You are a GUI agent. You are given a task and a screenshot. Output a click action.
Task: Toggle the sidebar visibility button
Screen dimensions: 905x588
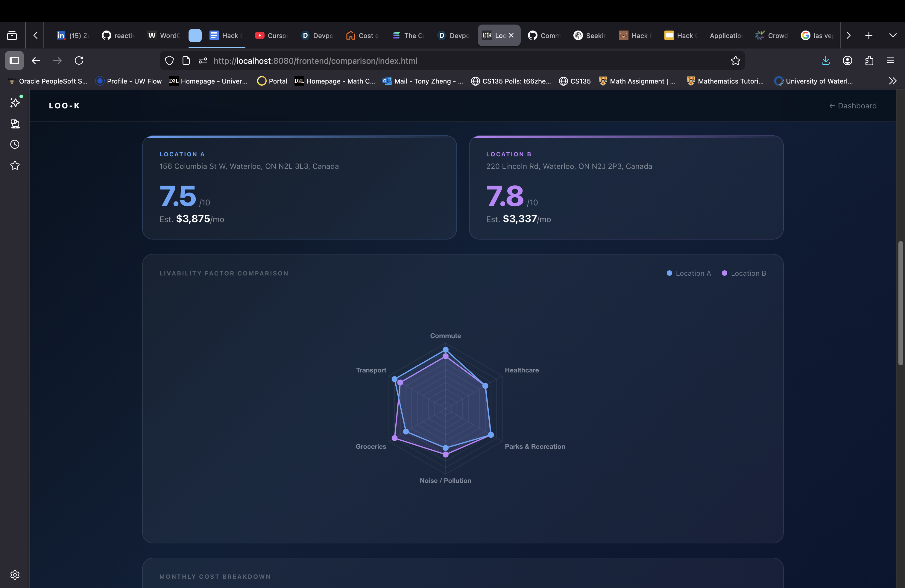tap(14, 61)
